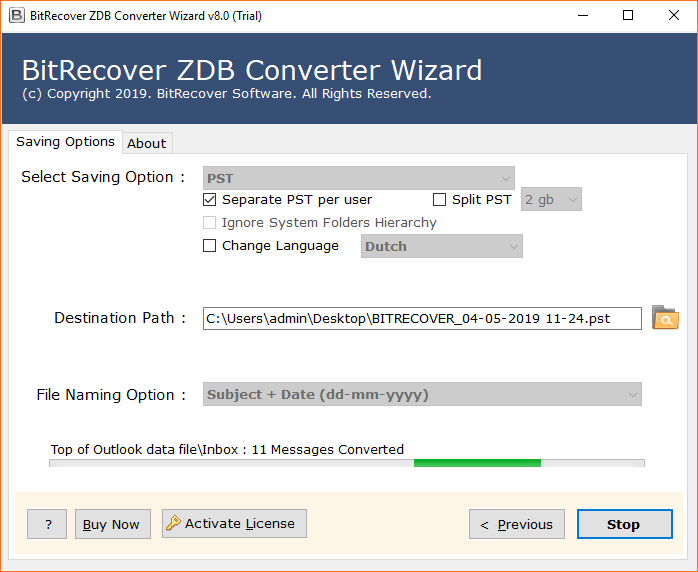Browse for destination folder icon

[665, 317]
